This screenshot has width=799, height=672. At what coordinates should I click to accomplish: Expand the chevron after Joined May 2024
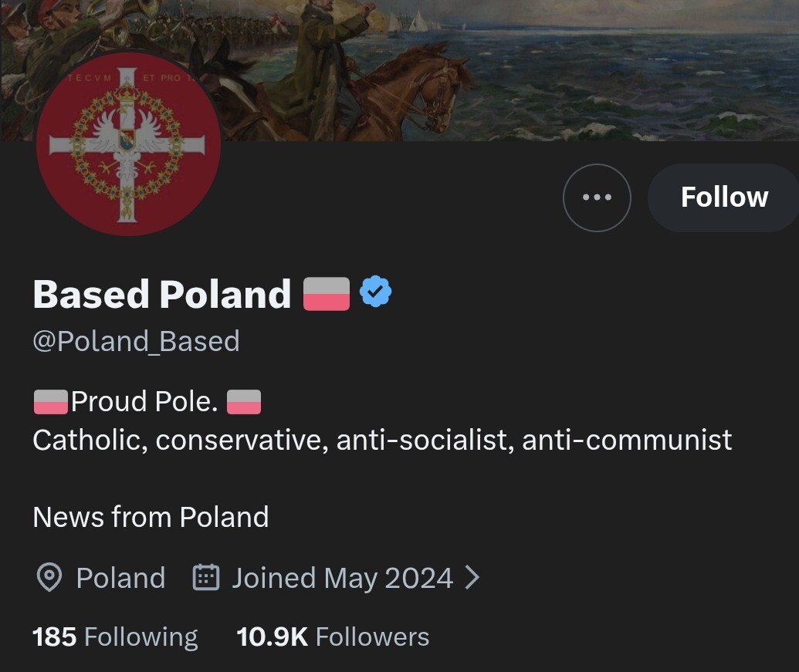tap(472, 577)
